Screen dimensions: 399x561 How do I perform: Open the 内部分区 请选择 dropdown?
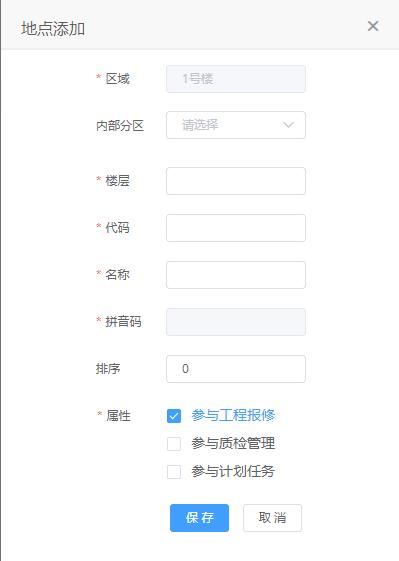click(x=236, y=125)
